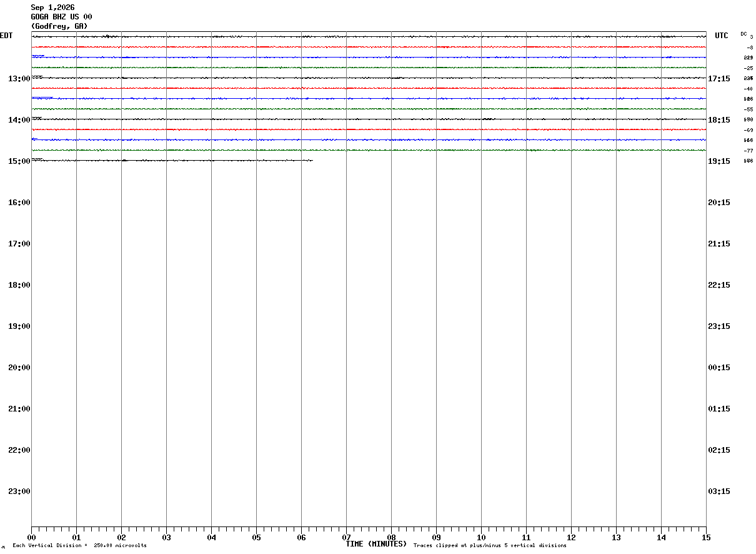Viewport: 756px width, 554px height.
Task: Click the 00 minute axis tick label
Action: coord(31,538)
